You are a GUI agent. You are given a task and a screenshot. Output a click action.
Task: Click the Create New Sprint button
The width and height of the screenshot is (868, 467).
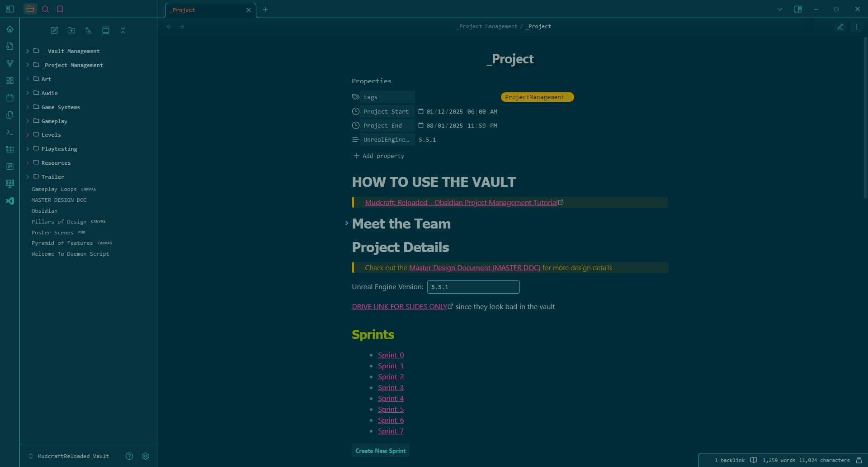click(x=380, y=451)
